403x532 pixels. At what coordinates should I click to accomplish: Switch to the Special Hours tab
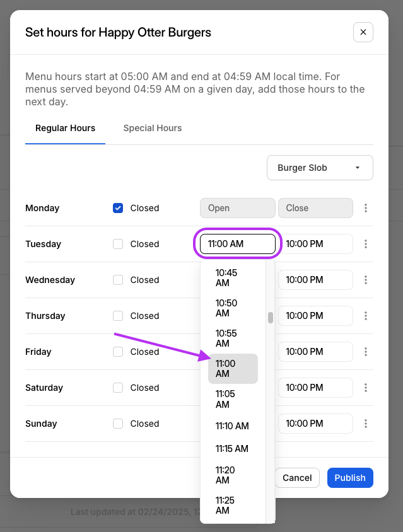tap(153, 128)
